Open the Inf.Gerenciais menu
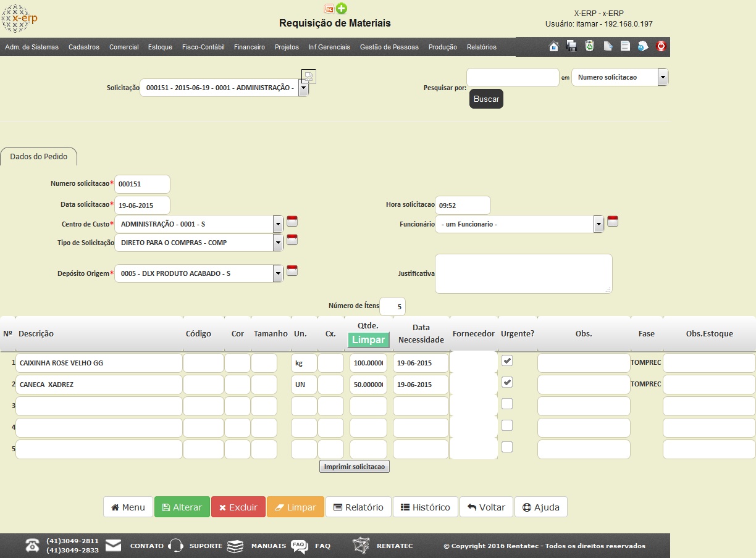This screenshot has height=558, width=756. click(329, 47)
